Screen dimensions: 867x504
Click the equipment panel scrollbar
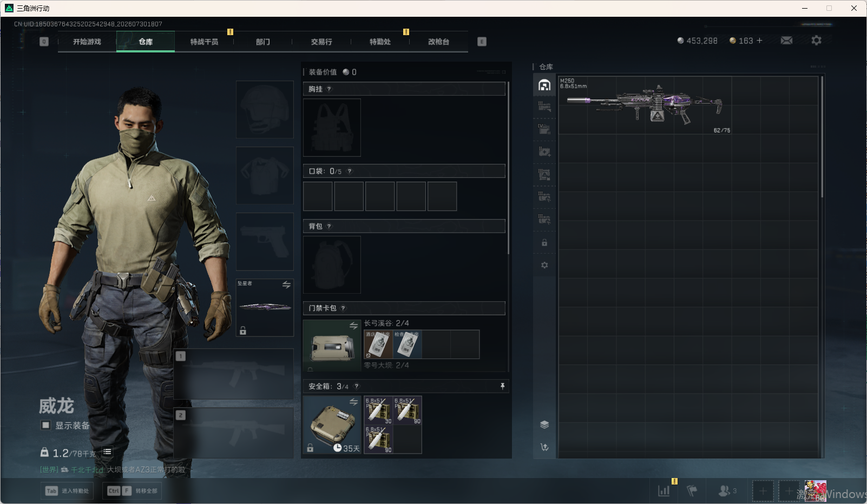pyautogui.click(x=508, y=168)
